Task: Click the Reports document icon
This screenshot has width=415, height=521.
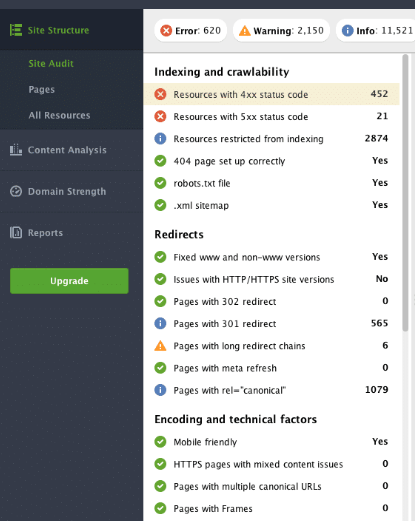Action: pyautogui.click(x=16, y=232)
